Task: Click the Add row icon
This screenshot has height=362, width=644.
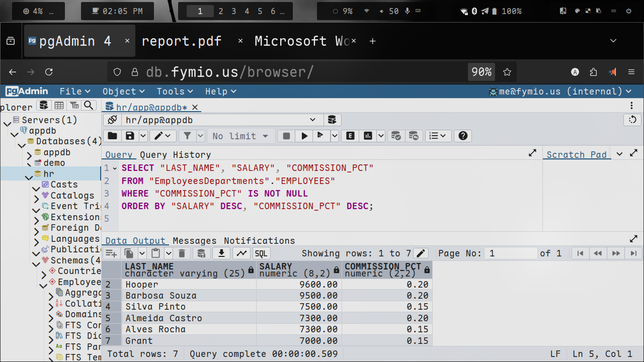Action: pyautogui.click(x=111, y=253)
